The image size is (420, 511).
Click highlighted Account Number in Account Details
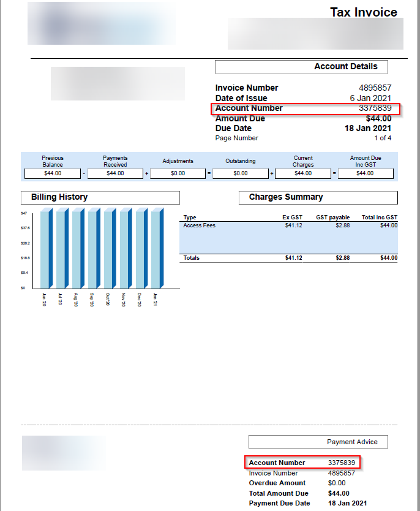[306, 108]
